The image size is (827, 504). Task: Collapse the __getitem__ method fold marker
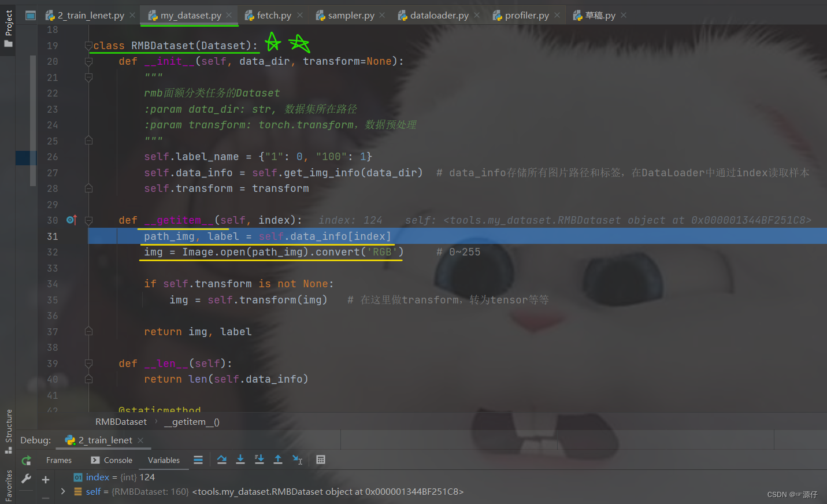[x=88, y=220]
